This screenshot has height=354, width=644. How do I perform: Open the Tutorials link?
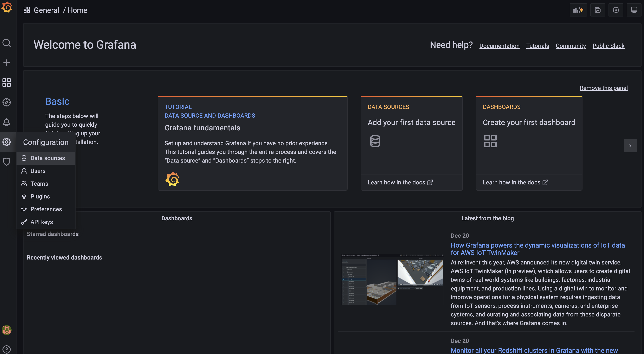coord(537,46)
